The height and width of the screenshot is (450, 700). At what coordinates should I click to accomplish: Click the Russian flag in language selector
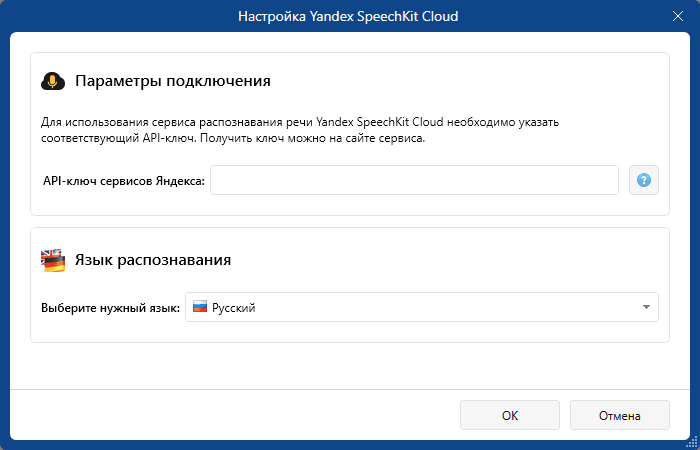pyautogui.click(x=200, y=307)
